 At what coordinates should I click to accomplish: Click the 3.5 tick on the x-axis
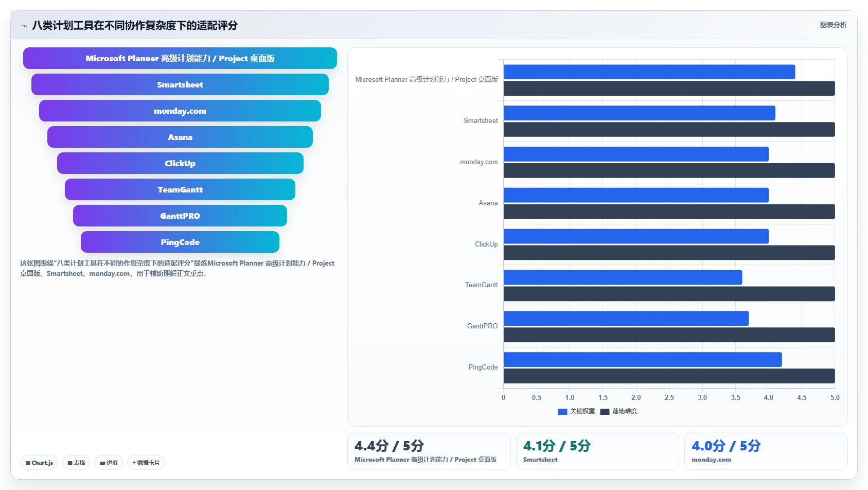tap(736, 397)
